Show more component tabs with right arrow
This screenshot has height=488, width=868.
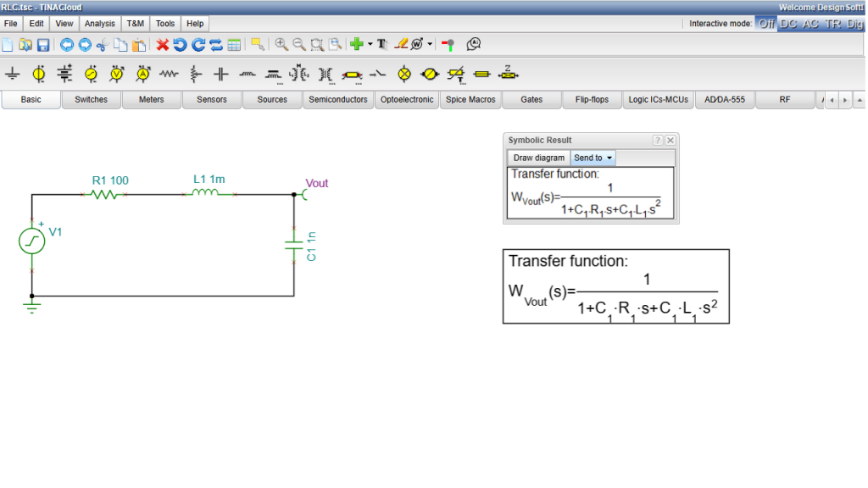[845, 100]
